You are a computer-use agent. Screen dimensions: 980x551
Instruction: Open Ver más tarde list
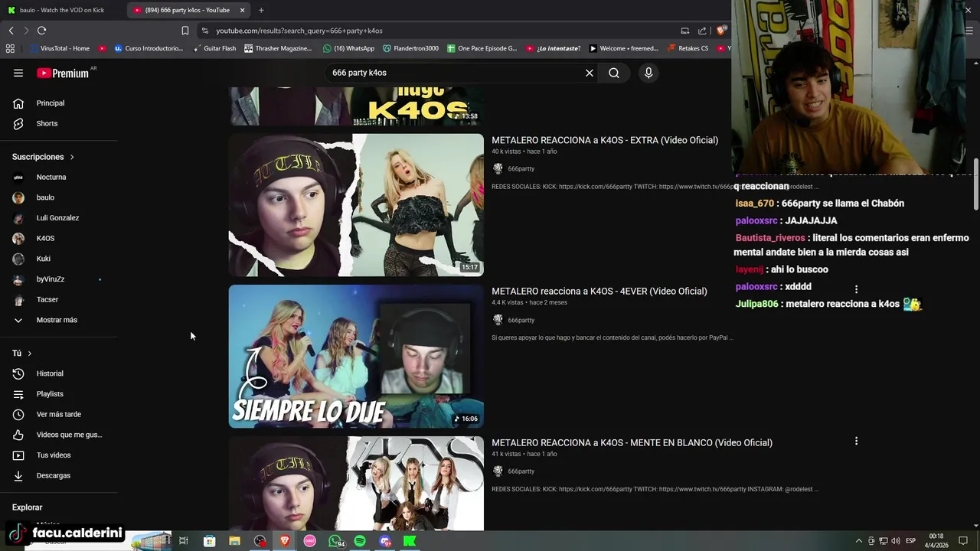tap(58, 414)
